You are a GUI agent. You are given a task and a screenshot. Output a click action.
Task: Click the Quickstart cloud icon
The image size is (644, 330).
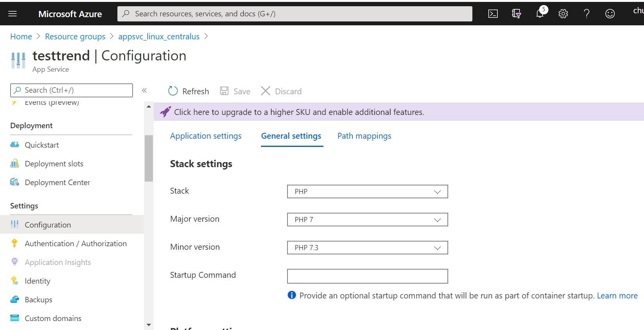14,145
